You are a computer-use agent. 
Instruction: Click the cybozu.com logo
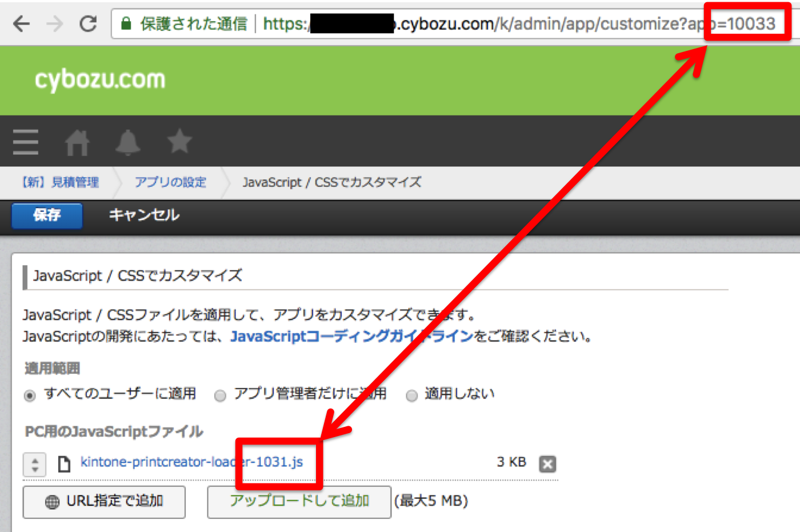100,79
